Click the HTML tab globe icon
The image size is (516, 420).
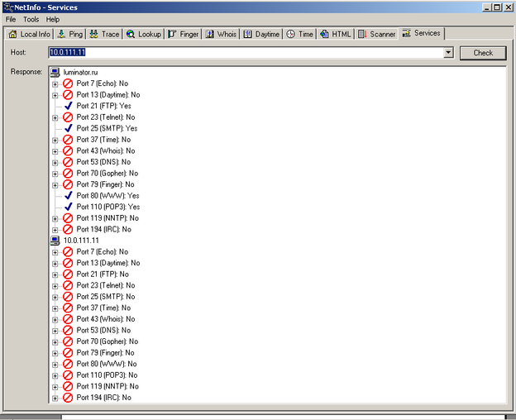[x=324, y=34]
